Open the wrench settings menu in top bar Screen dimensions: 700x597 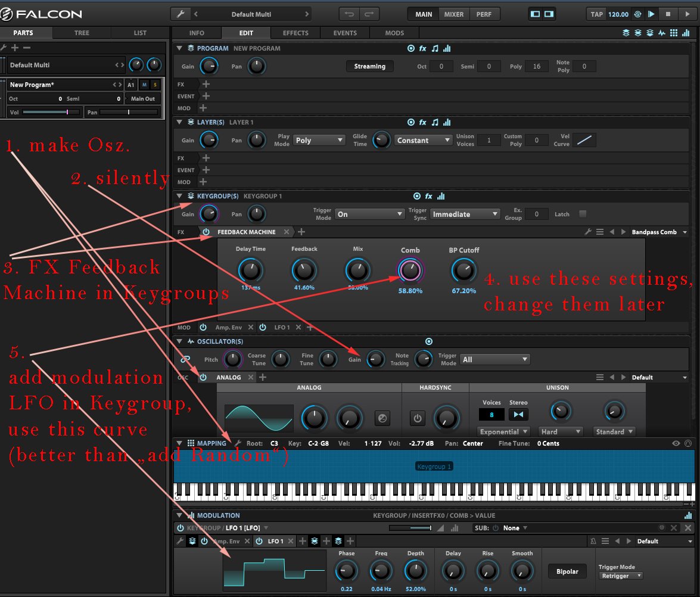coord(181,14)
